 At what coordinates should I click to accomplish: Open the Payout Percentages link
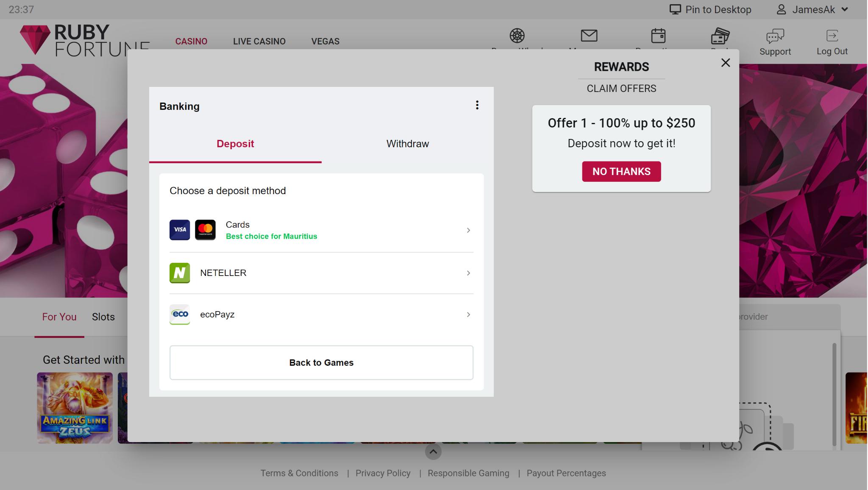click(x=566, y=473)
